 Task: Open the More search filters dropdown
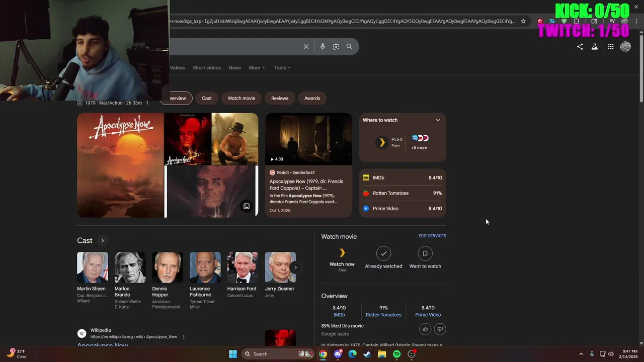click(x=257, y=68)
